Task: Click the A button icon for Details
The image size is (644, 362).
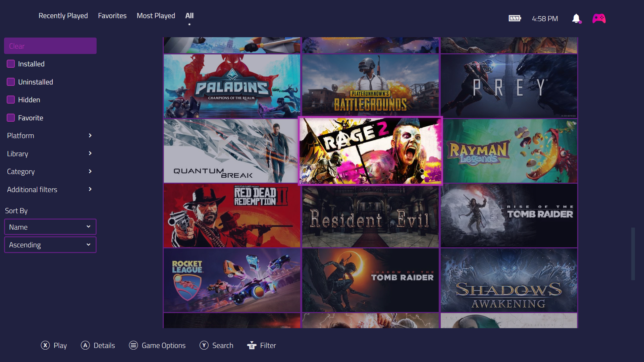Action: point(85,345)
